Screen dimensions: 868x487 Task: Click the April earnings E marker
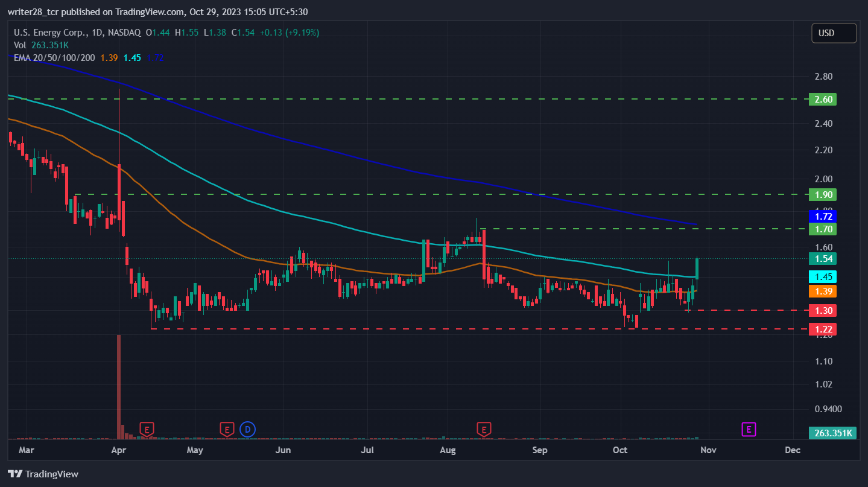[x=147, y=430]
